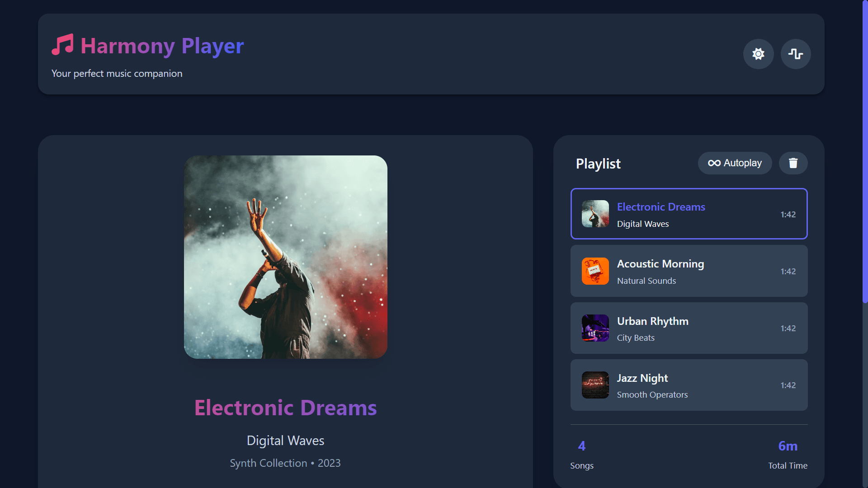Click the large Electronic Dreams album artwork
The height and width of the screenshot is (488, 868).
coord(285,258)
